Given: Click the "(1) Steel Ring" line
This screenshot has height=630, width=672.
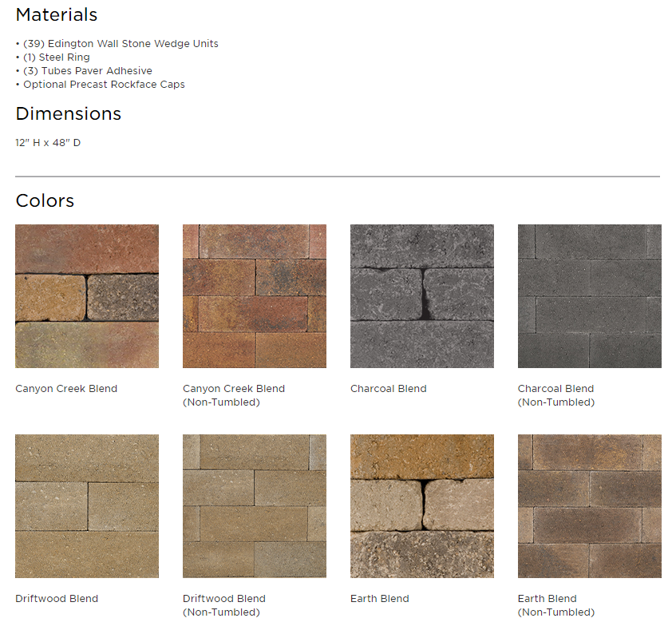Looking at the screenshot, I should (53, 57).
